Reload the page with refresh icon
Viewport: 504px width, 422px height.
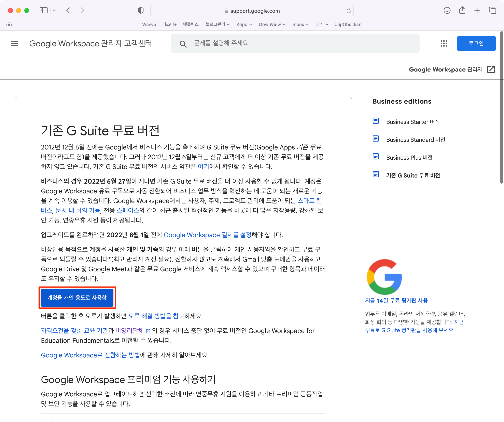[x=349, y=11]
